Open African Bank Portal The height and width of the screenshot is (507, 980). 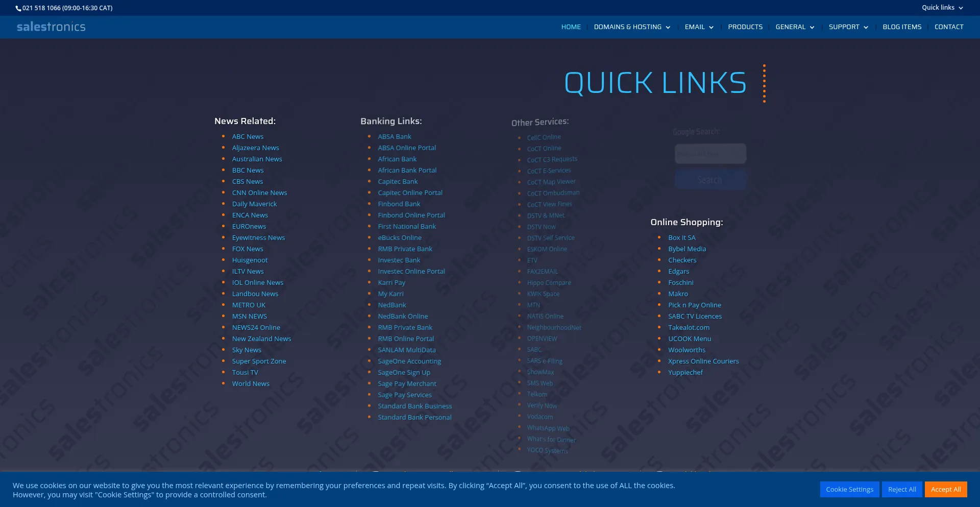point(407,171)
